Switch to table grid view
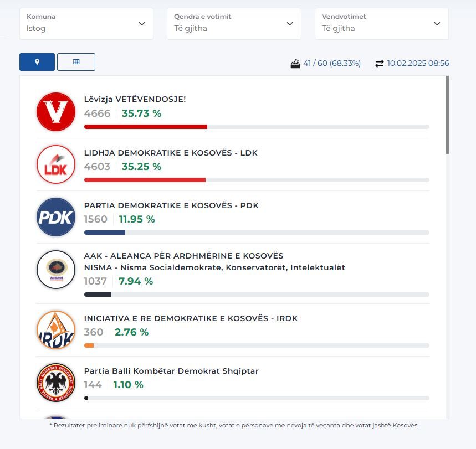 click(76, 62)
